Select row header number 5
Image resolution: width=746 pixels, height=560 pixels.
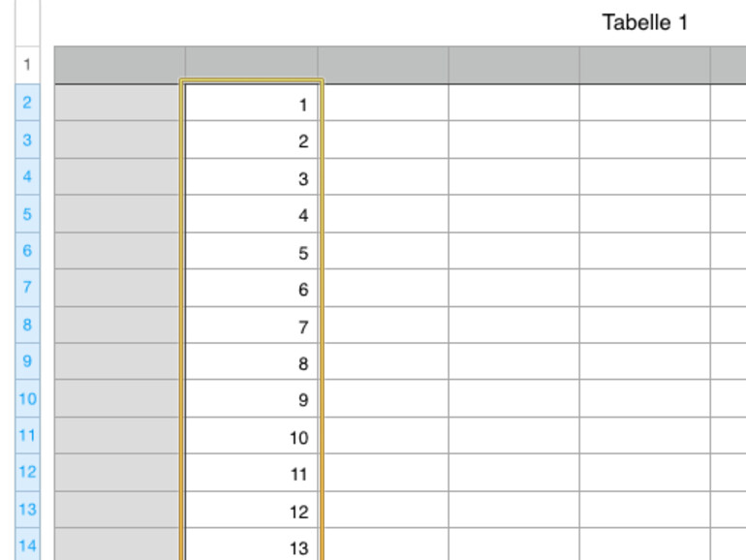(27, 213)
